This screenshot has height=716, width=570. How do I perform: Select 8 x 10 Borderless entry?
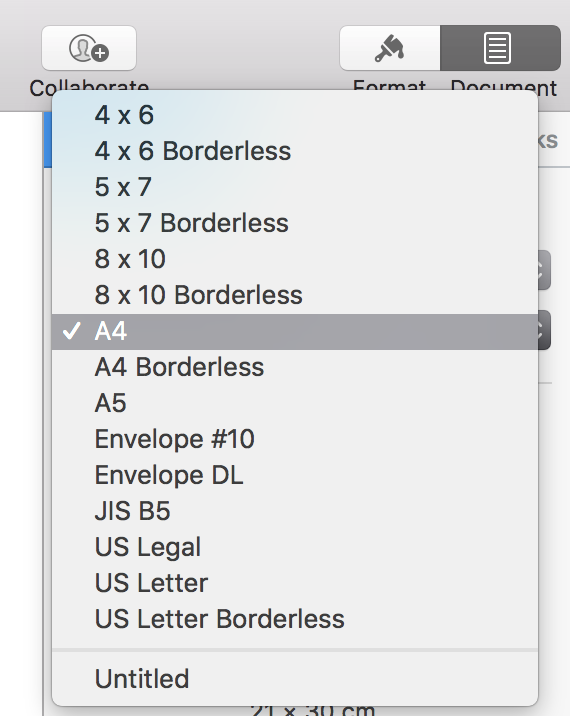coord(295,295)
